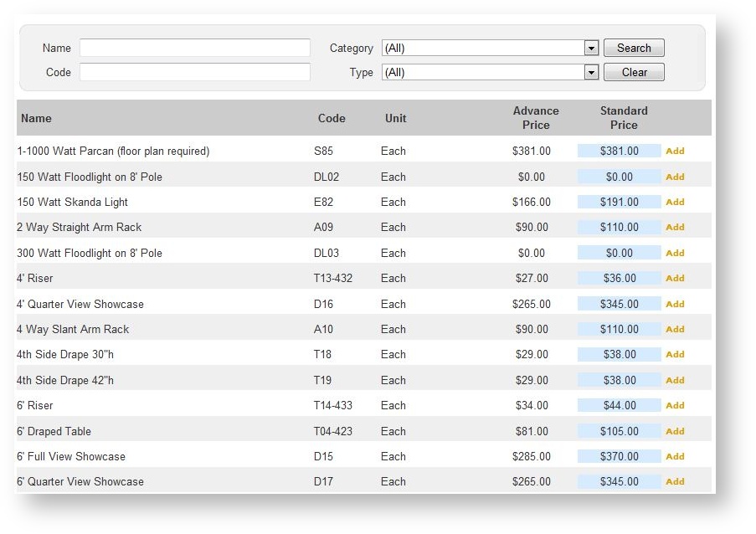Add the 4' Riser item
The width and height of the screenshot is (756, 534).
[x=675, y=278]
